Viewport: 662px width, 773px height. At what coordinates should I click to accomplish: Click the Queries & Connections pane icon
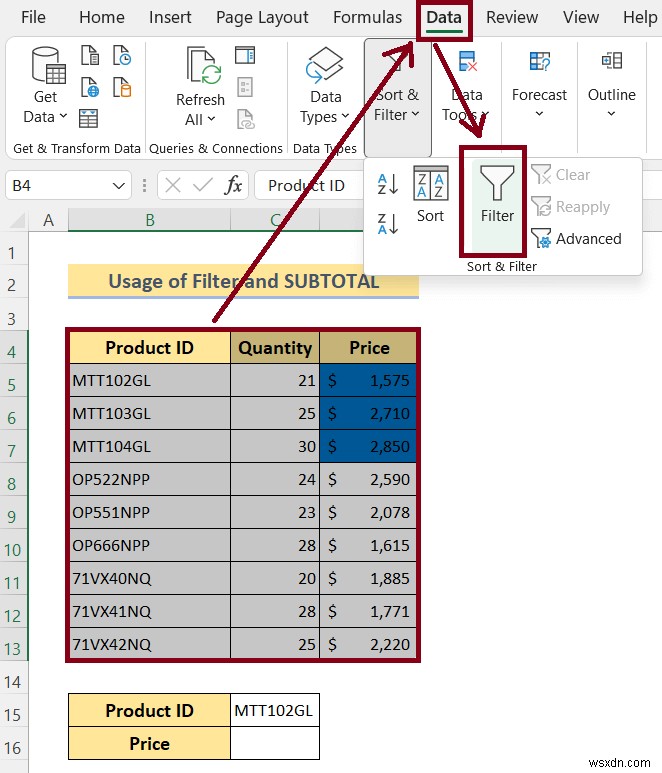pos(245,55)
